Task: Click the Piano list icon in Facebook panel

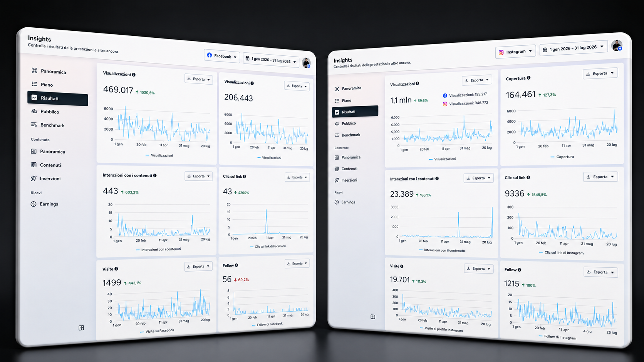Action: [x=34, y=84]
